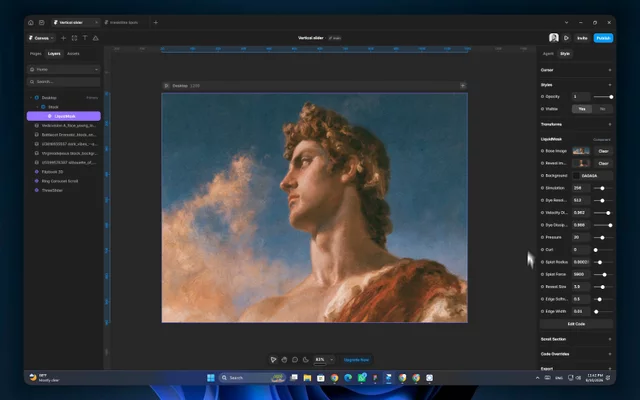
Task: Open the zoom percentage dropdown arrow
Action: (331, 360)
